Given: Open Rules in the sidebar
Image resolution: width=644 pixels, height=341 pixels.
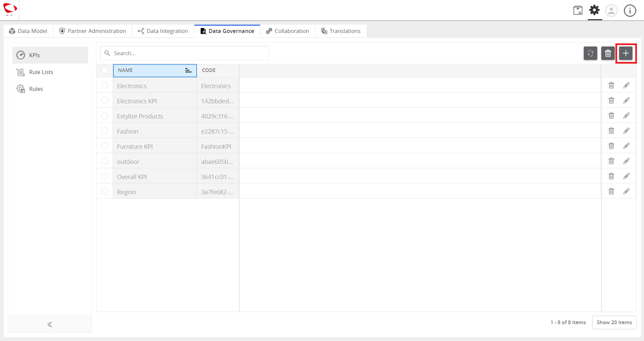Looking at the screenshot, I should 50,89.
